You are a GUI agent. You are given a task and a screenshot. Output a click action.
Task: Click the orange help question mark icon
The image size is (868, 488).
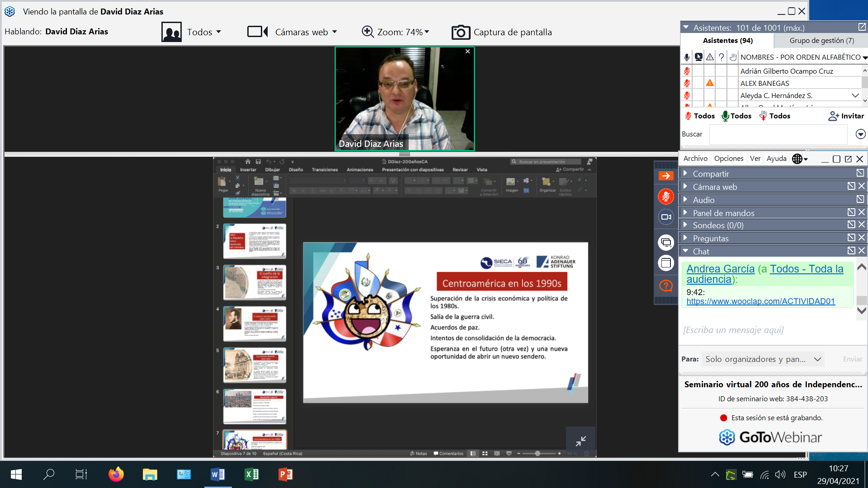pyautogui.click(x=665, y=286)
